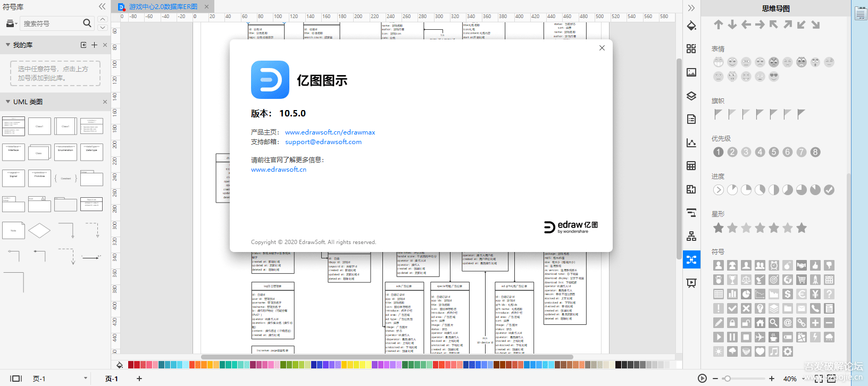868x386 pixels.
Task: Collapse the UML 类图 section
Action: 8,102
